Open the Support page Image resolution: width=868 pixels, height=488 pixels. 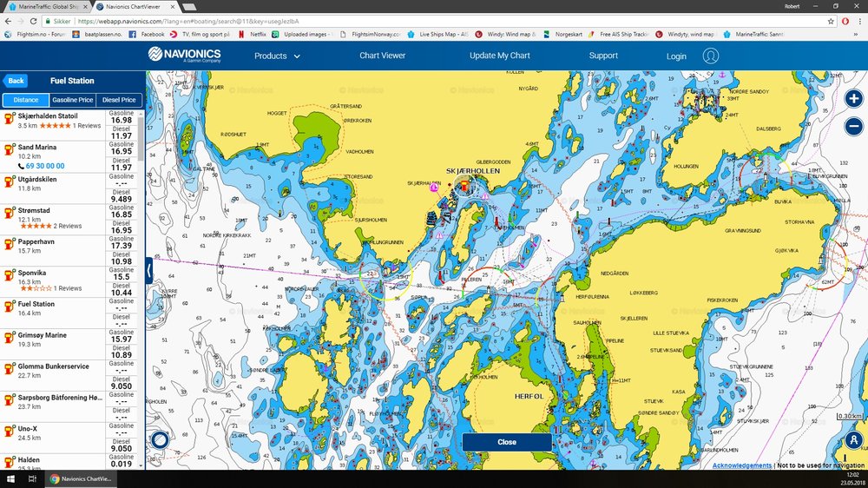603,56
